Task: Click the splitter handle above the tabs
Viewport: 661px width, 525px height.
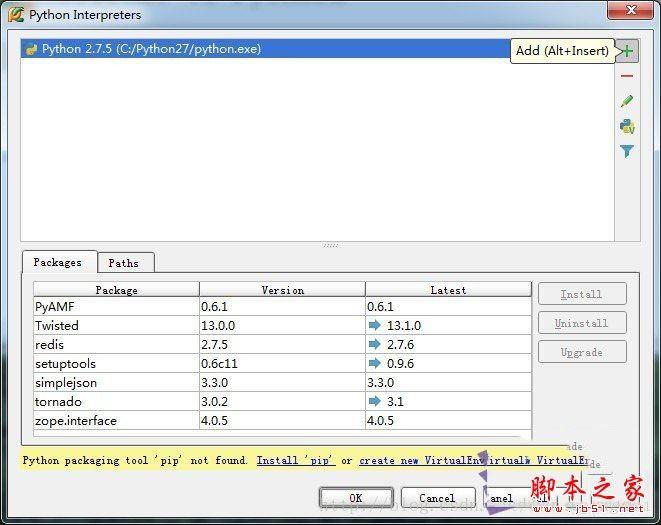Action: pos(330,245)
